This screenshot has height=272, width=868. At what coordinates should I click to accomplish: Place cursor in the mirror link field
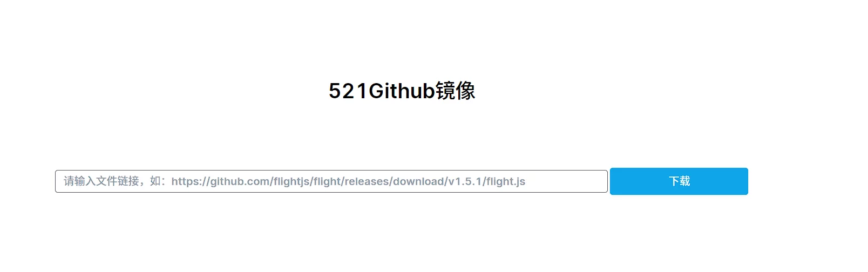[331, 181]
